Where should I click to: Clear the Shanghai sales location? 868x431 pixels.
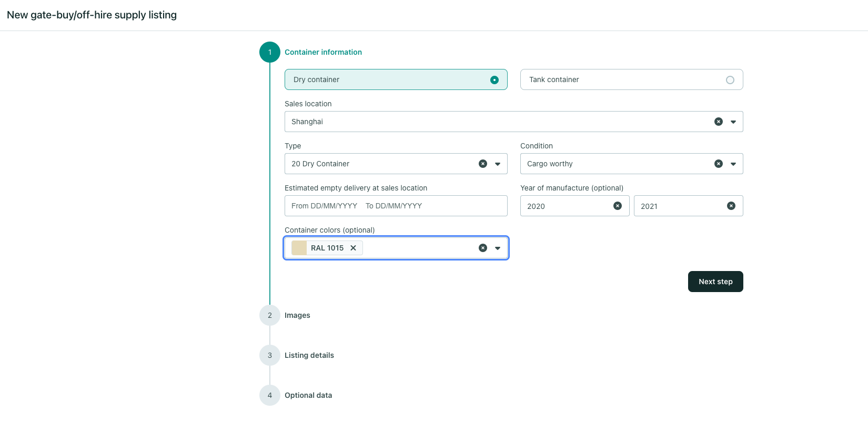click(x=718, y=122)
